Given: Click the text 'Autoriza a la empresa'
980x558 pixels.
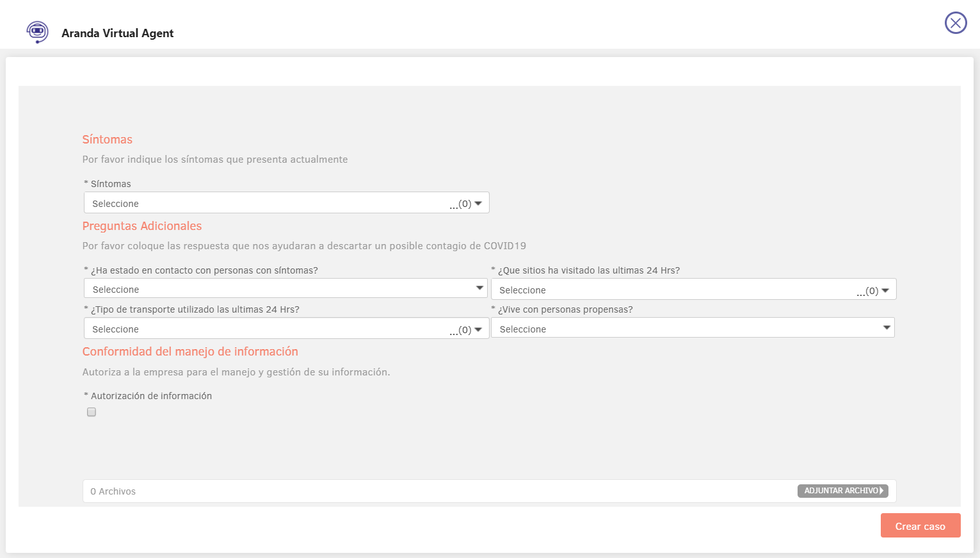Looking at the screenshot, I should tap(236, 372).
